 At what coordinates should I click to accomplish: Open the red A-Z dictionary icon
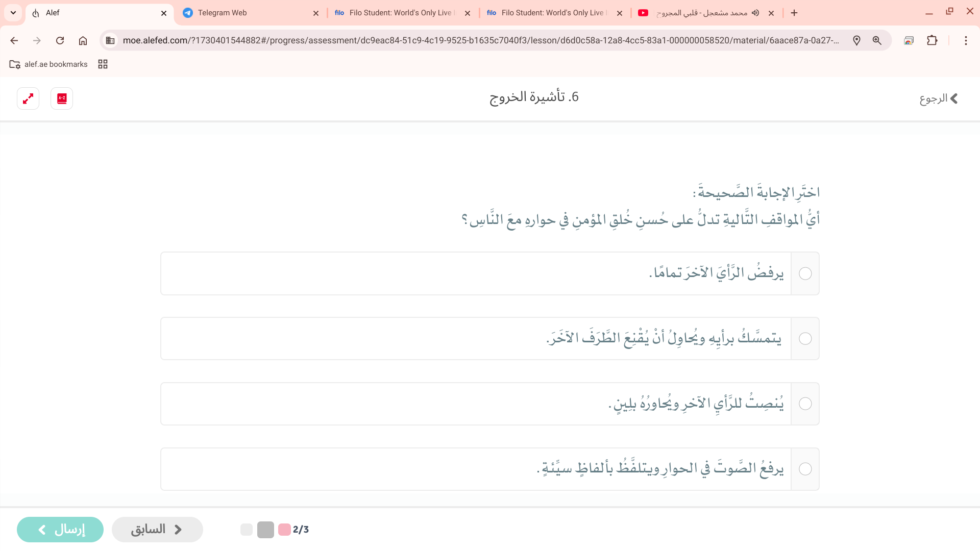(x=62, y=98)
